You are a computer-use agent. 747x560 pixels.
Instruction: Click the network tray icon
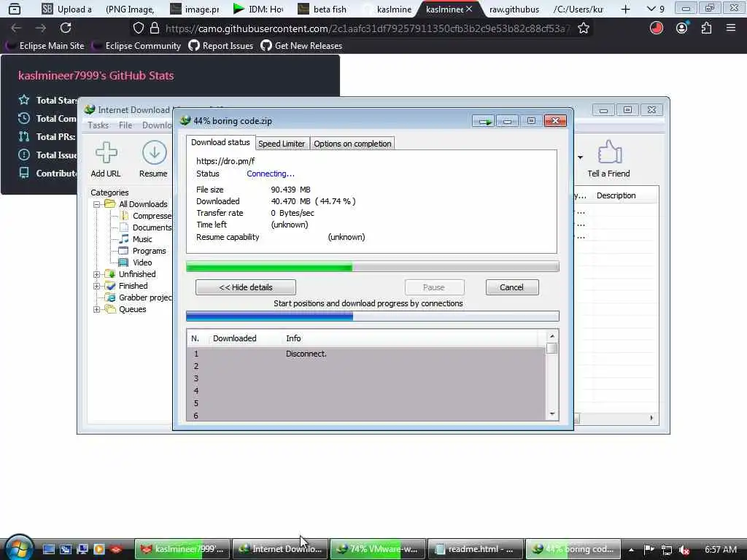tap(667, 550)
